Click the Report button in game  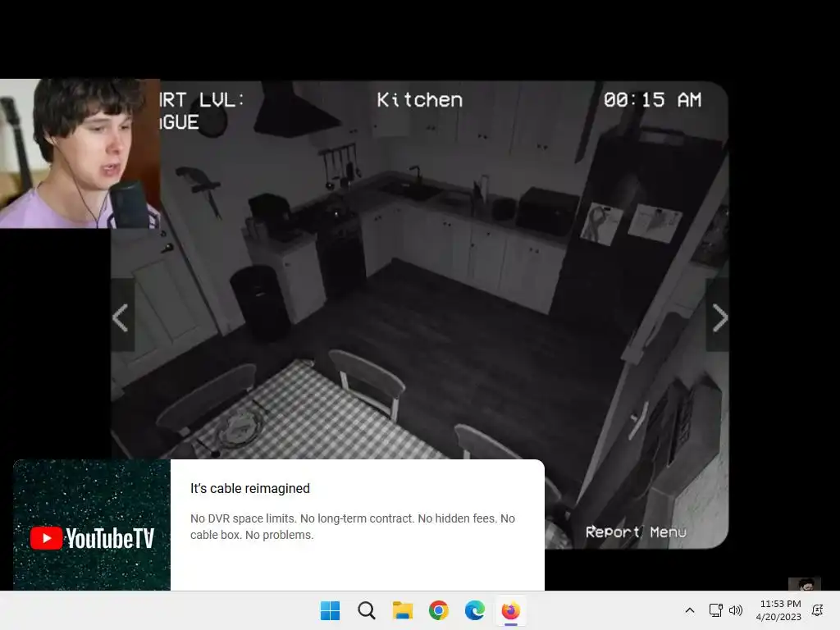pos(612,532)
